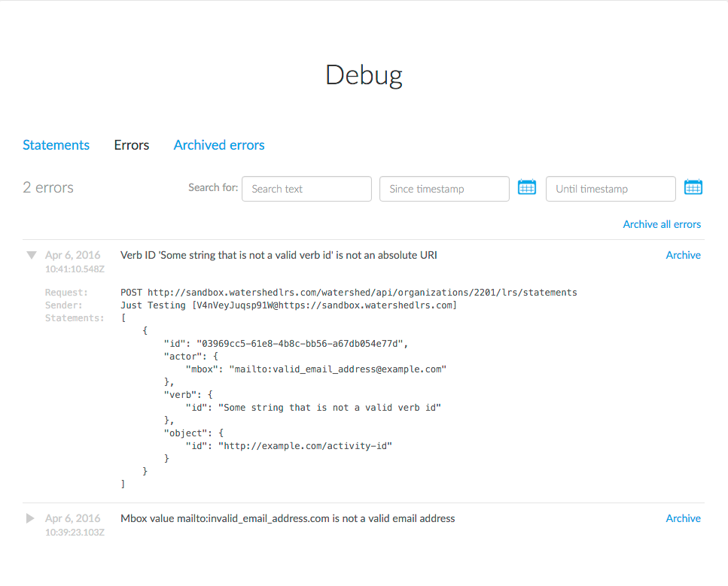Archive the Verb ID error
728x586 pixels.
point(683,255)
